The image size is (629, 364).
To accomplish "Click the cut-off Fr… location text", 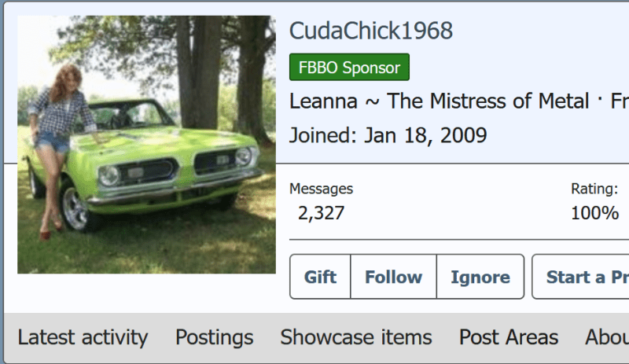I will click(x=620, y=101).
